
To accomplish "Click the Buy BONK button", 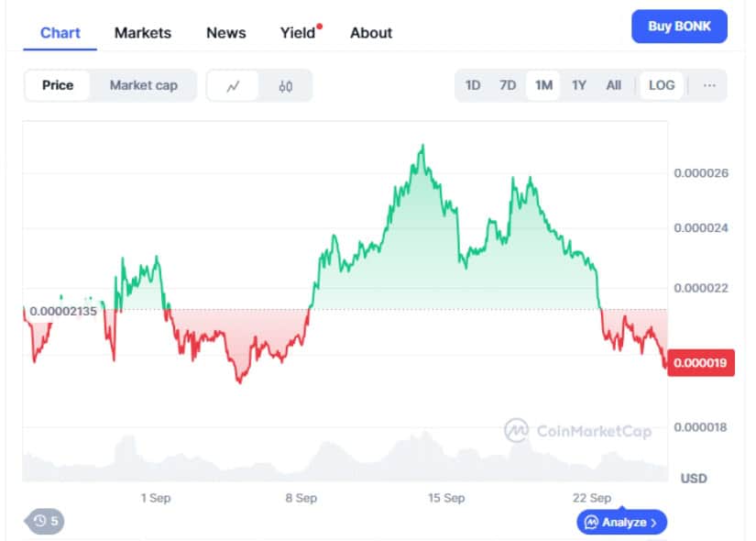I will [x=679, y=27].
